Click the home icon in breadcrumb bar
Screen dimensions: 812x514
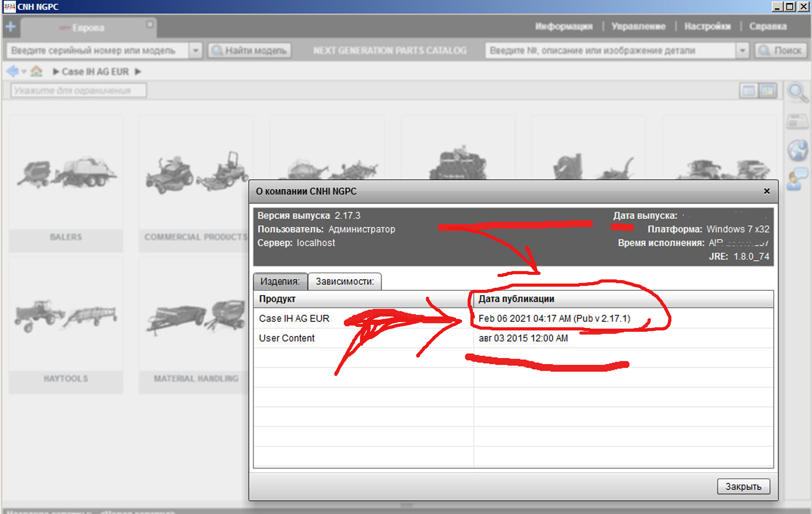pyautogui.click(x=36, y=71)
